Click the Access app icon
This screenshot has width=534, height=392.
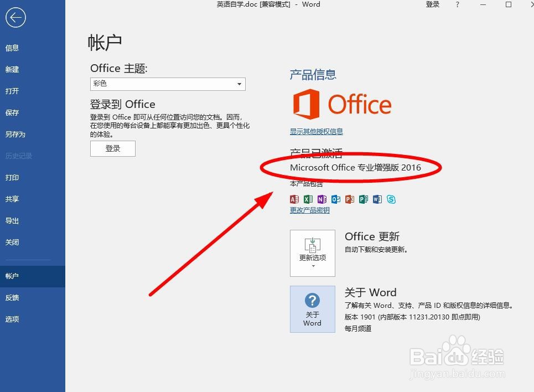[x=294, y=199]
